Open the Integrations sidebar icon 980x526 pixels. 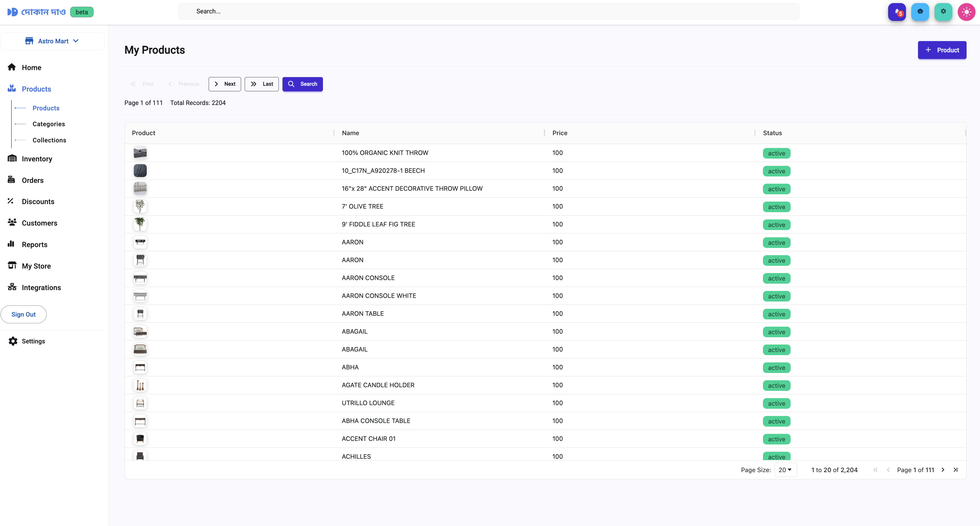tap(12, 287)
